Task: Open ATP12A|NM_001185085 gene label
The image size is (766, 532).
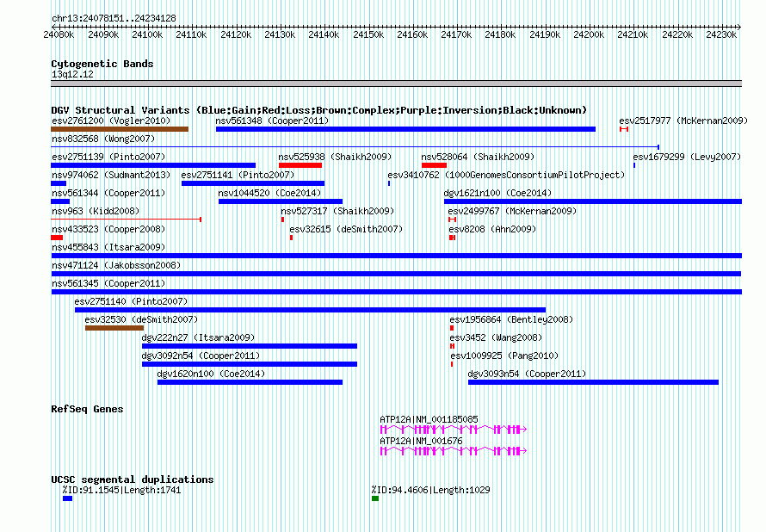Action: [x=429, y=419]
